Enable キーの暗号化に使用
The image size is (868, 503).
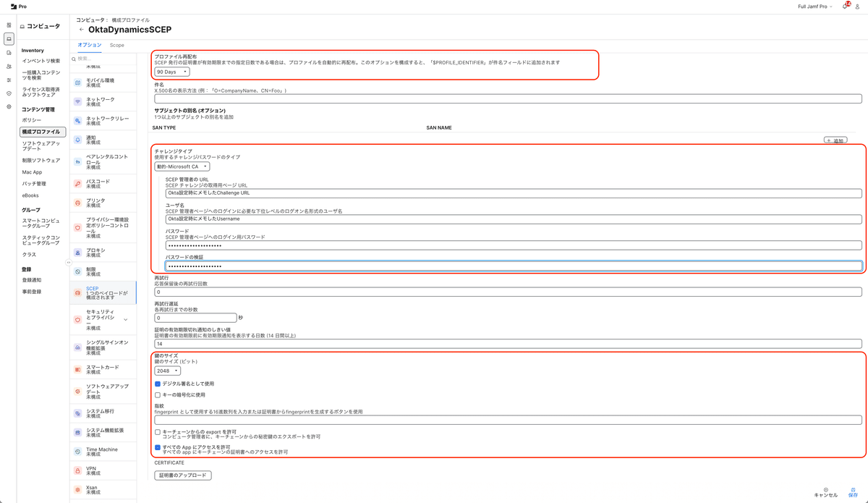158,394
